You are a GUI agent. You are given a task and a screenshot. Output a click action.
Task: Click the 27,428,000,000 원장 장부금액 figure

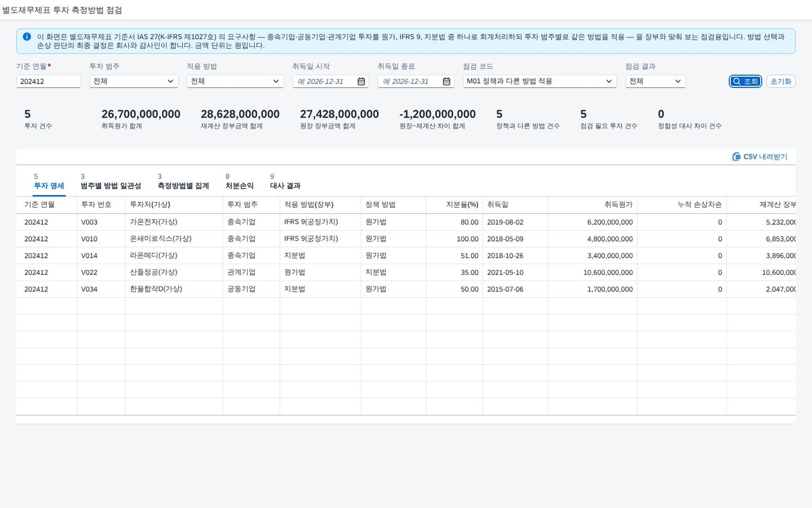(339, 114)
